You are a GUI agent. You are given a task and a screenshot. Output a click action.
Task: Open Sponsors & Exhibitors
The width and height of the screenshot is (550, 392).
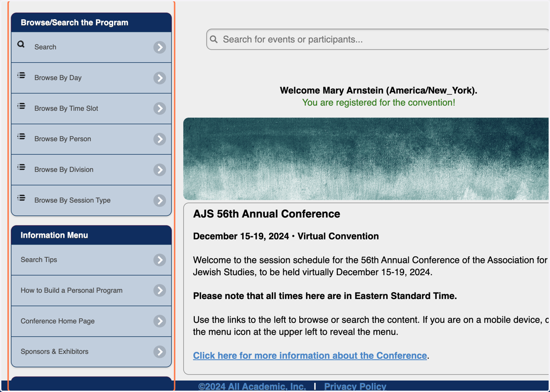coord(91,352)
